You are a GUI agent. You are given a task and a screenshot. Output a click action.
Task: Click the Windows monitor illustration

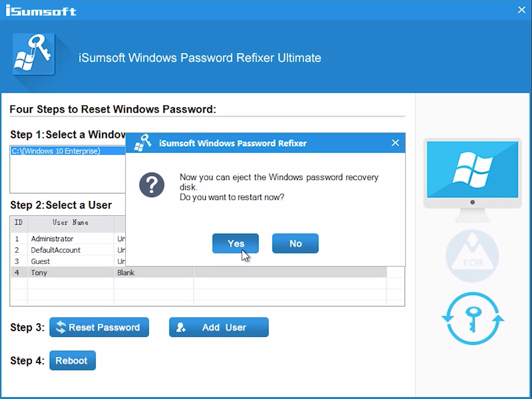coord(472,180)
